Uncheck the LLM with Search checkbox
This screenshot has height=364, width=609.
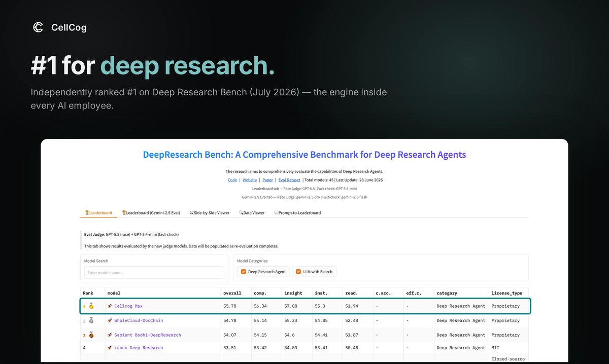tap(298, 272)
